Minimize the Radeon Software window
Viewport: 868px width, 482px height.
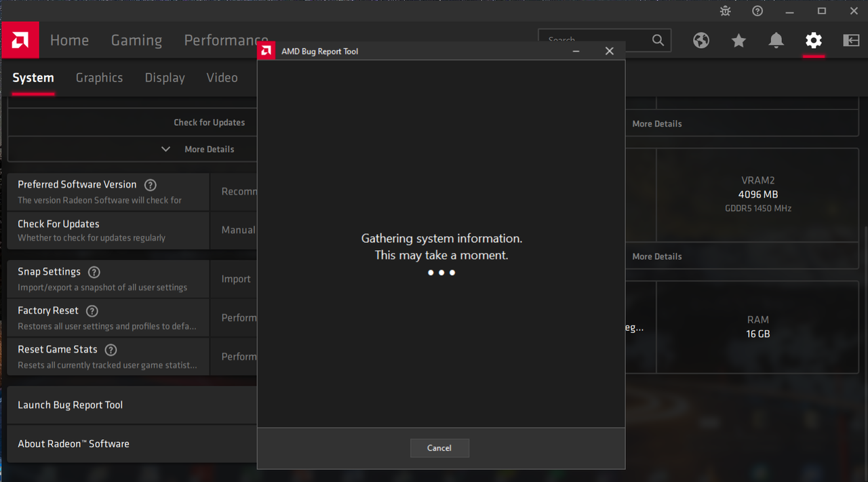point(789,11)
